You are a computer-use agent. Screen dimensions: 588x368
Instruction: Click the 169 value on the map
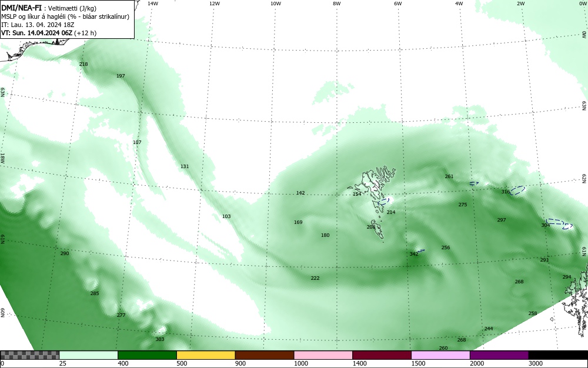[298, 223]
